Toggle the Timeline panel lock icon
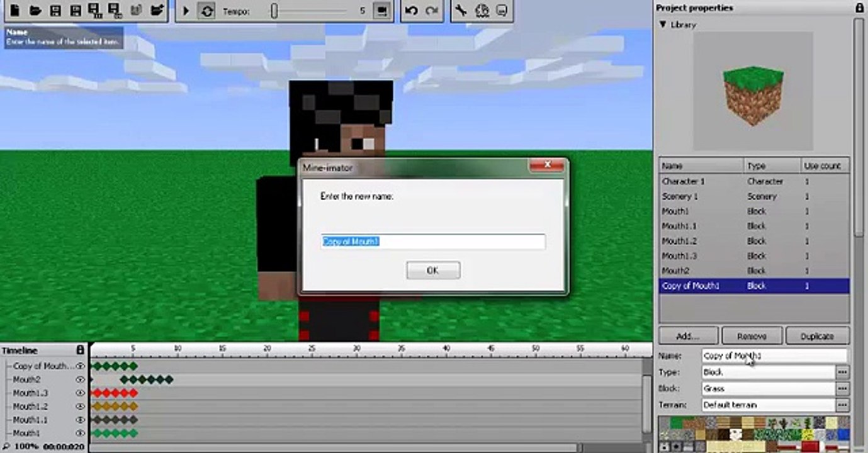 pos(80,350)
